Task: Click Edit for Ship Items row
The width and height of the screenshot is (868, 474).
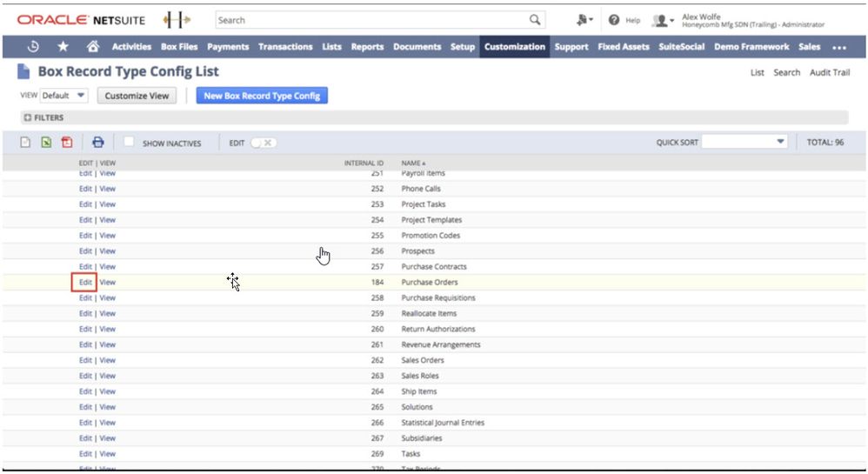Action: (85, 391)
